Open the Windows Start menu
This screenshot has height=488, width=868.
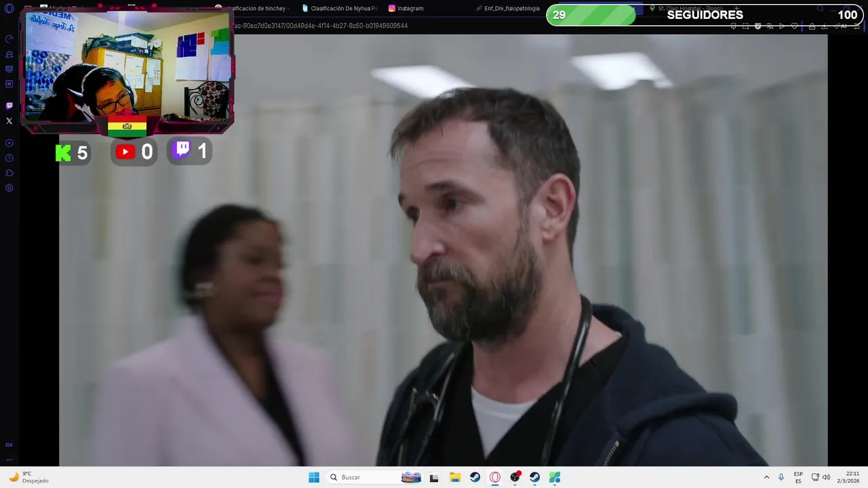[x=314, y=477]
